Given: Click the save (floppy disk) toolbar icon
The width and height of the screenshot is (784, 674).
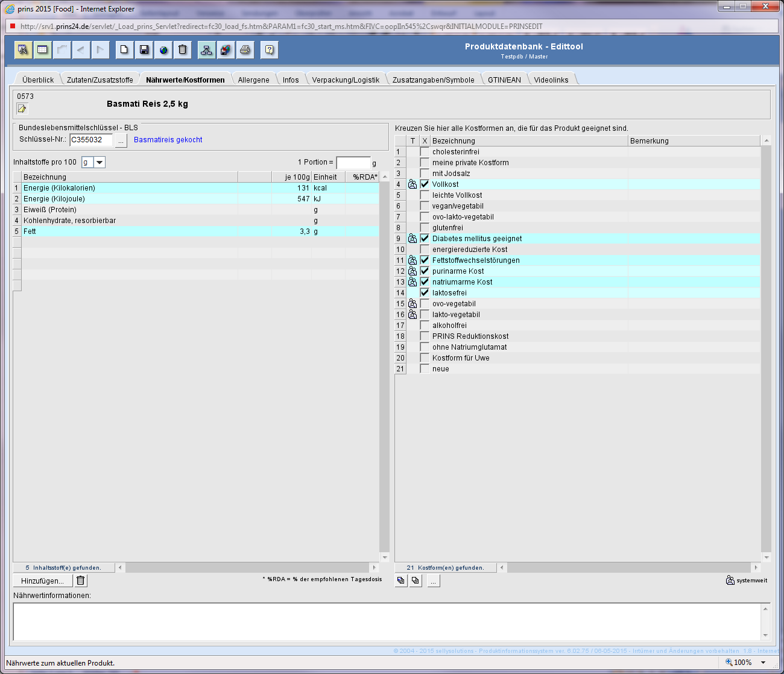Looking at the screenshot, I should coord(144,50).
